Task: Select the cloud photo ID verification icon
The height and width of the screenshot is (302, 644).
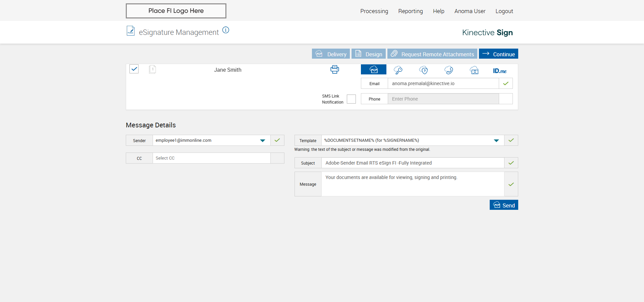Action: (x=474, y=70)
